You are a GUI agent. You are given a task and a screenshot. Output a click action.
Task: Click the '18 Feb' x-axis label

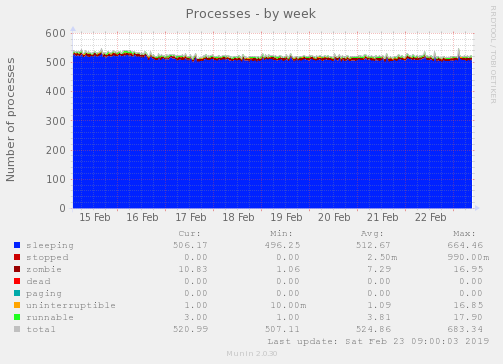238,217
